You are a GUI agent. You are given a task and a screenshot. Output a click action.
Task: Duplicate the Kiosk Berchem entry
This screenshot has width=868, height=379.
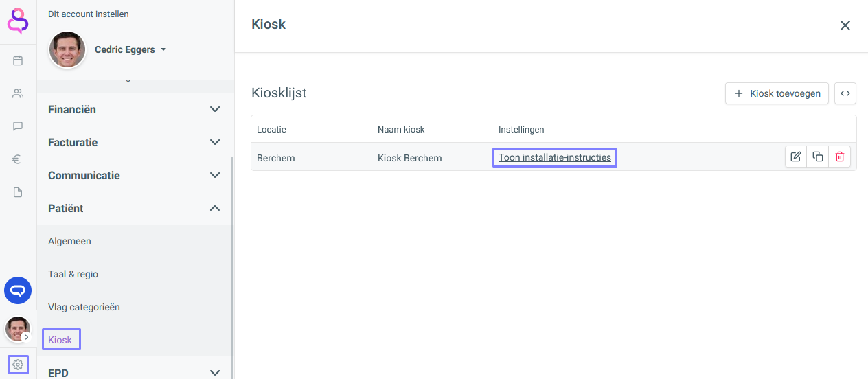(817, 157)
